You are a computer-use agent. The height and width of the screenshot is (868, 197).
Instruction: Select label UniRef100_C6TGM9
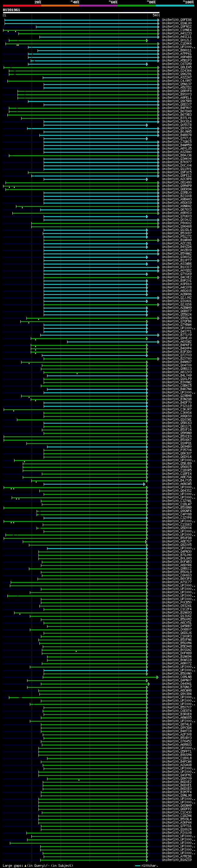point(177,64)
